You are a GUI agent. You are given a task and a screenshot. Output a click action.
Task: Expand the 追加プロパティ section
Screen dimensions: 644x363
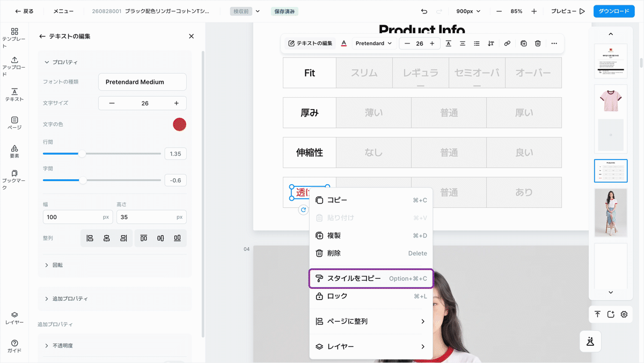coord(66,299)
